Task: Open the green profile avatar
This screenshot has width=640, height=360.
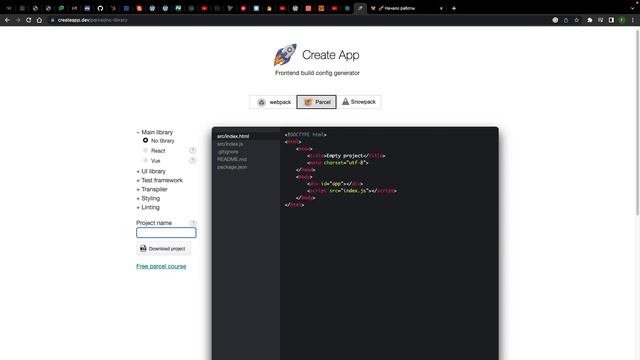Action: click(x=622, y=20)
